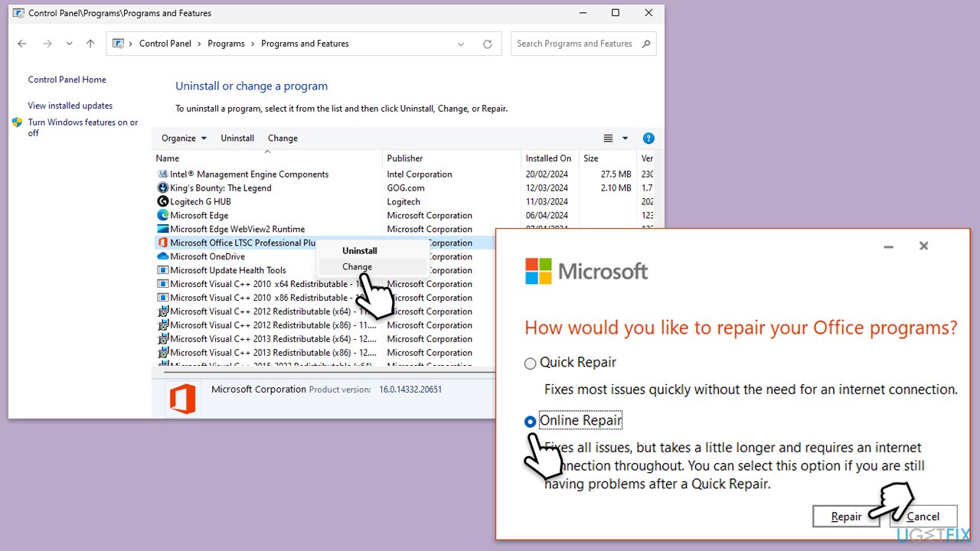
Task: Open the Control Panel Home link
Action: tap(67, 80)
